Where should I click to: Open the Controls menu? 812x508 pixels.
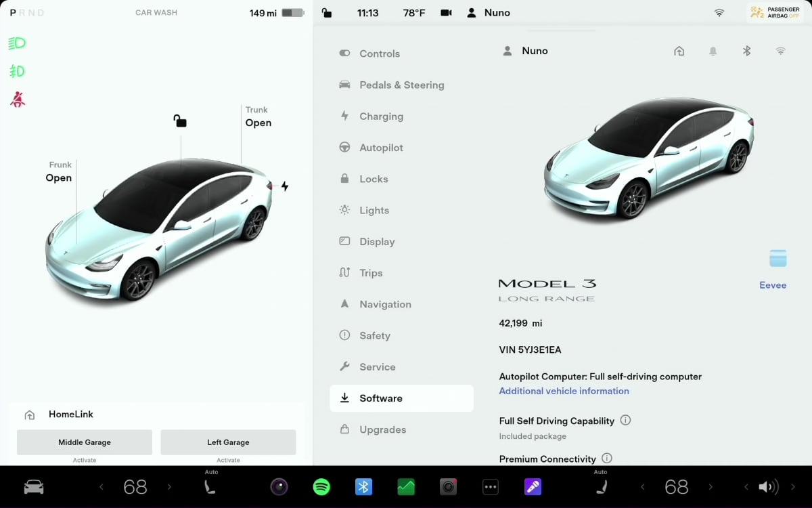click(x=401, y=54)
